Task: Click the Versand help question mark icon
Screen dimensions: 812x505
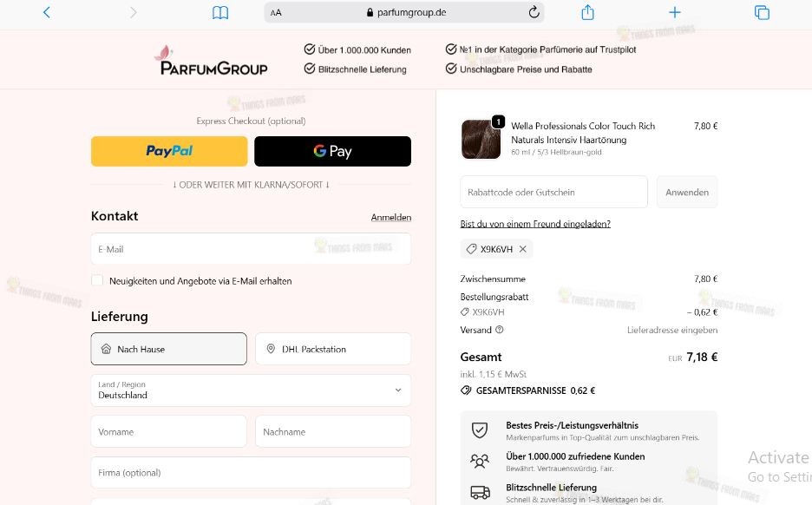Action: pos(500,330)
